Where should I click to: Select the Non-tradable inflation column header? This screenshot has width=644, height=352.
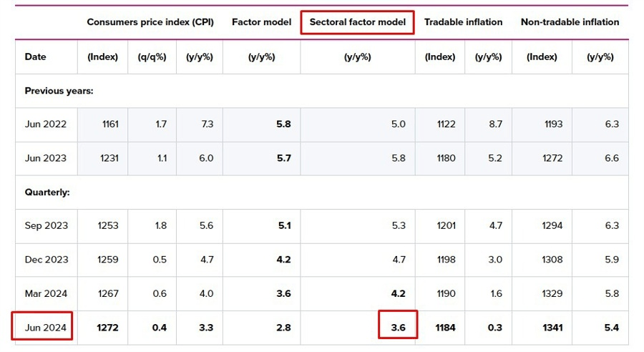pos(570,22)
